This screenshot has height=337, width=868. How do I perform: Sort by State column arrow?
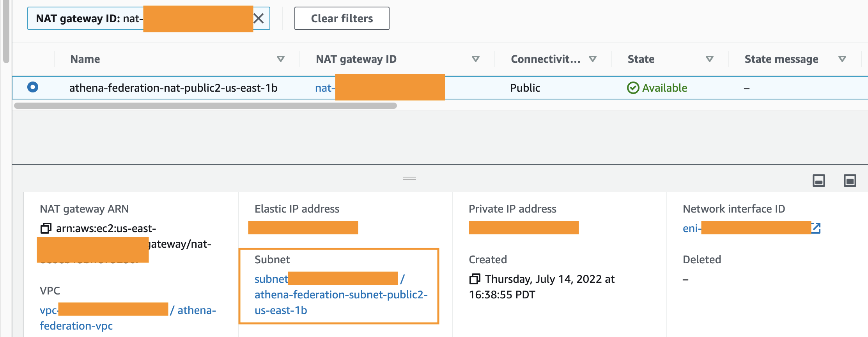(x=709, y=59)
